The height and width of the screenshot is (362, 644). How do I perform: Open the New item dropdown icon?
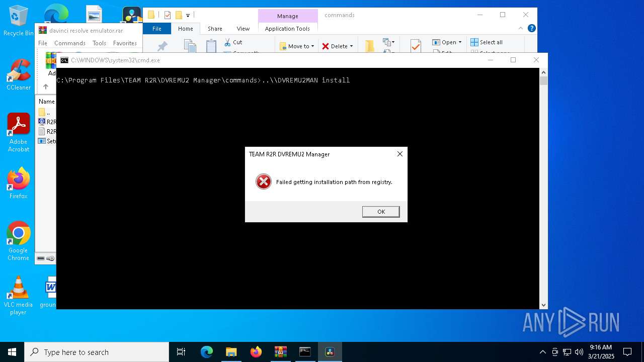point(388,42)
